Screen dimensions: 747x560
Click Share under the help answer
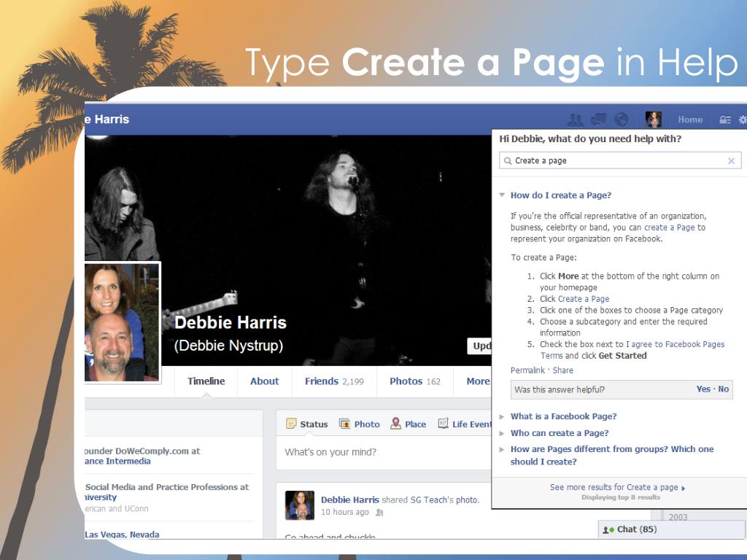[x=562, y=370]
